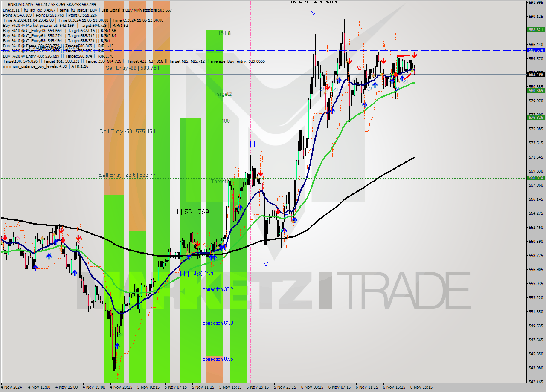
Task: Click the '5 Nov 23:15' time label
Action: point(285,387)
